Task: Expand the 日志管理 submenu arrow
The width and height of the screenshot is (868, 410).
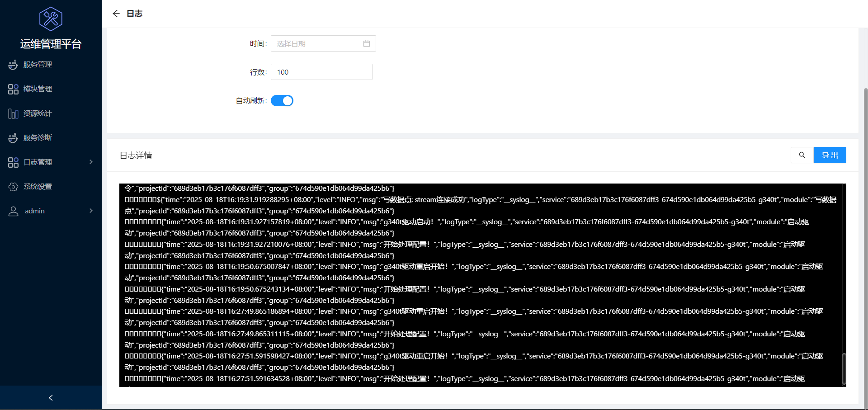Action: (91, 162)
